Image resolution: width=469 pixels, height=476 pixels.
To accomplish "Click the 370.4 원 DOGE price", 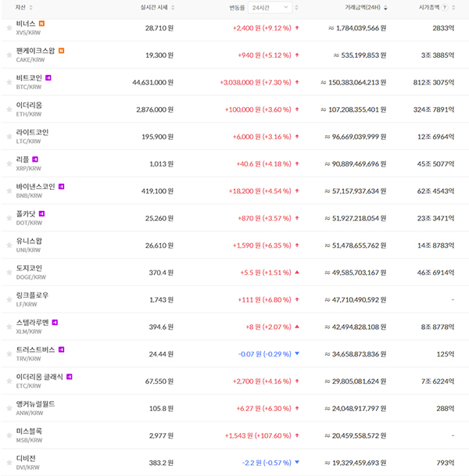I will coord(161,273).
